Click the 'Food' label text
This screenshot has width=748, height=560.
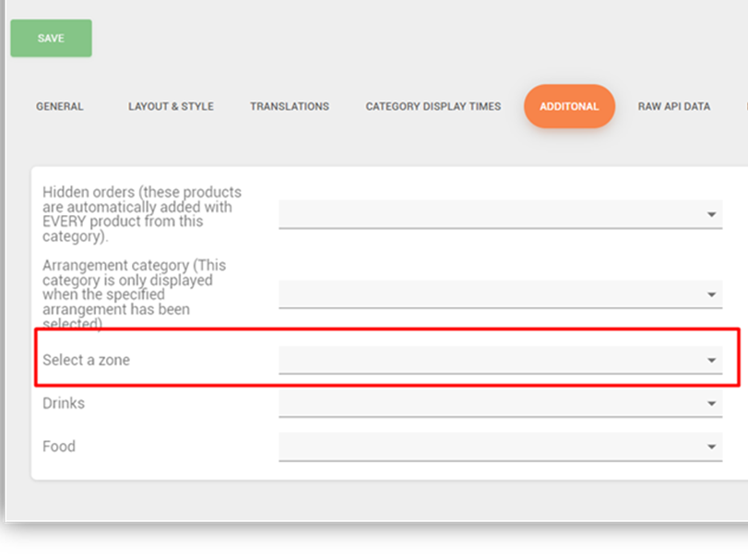[x=59, y=447]
